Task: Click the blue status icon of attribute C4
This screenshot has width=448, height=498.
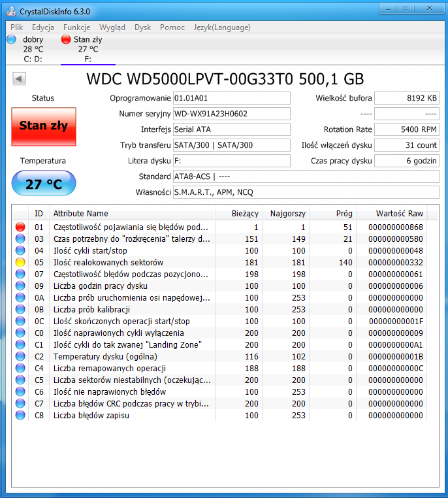Action: pos(20,368)
